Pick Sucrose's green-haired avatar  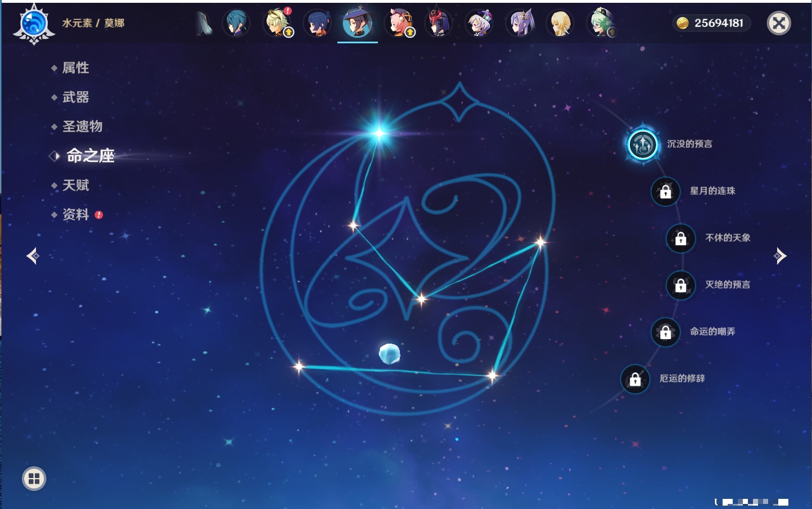(x=601, y=24)
